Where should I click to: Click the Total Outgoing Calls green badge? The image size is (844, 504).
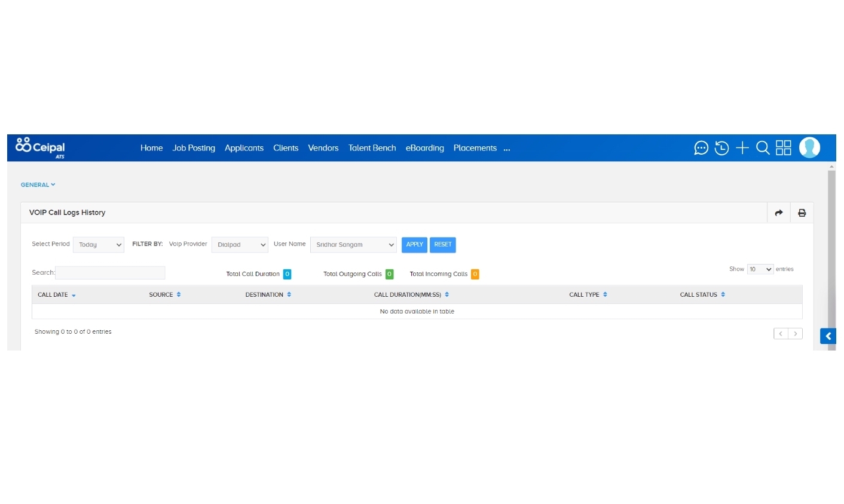[x=389, y=274]
